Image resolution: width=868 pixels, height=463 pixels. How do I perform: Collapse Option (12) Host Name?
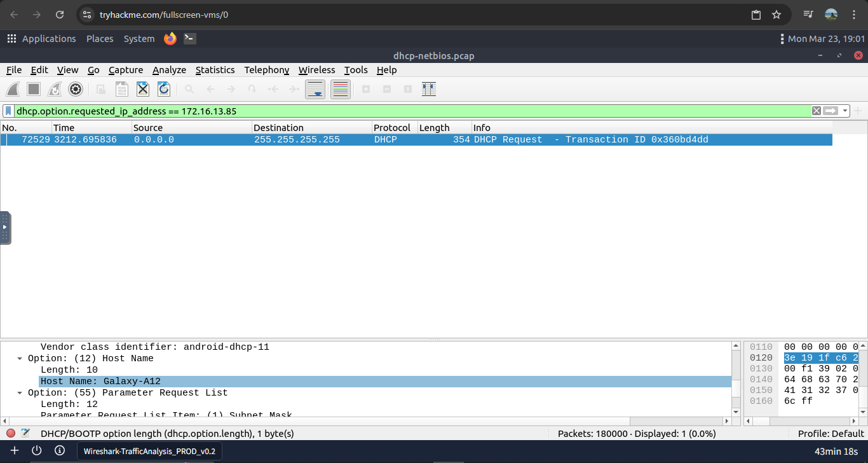pyautogui.click(x=20, y=359)
